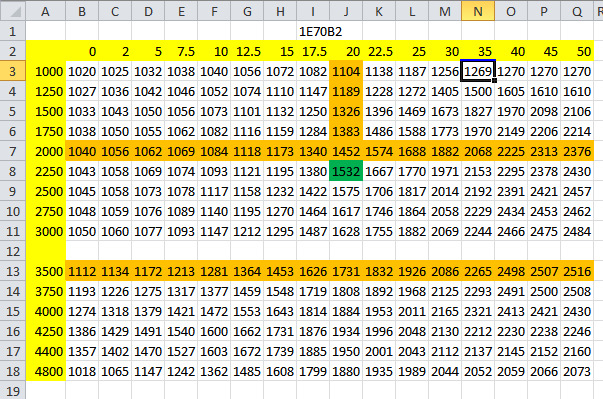This screenshot has width=603, height=399.
Task: Click orange cell 1104 in column J
Action: tap(346, 71)
